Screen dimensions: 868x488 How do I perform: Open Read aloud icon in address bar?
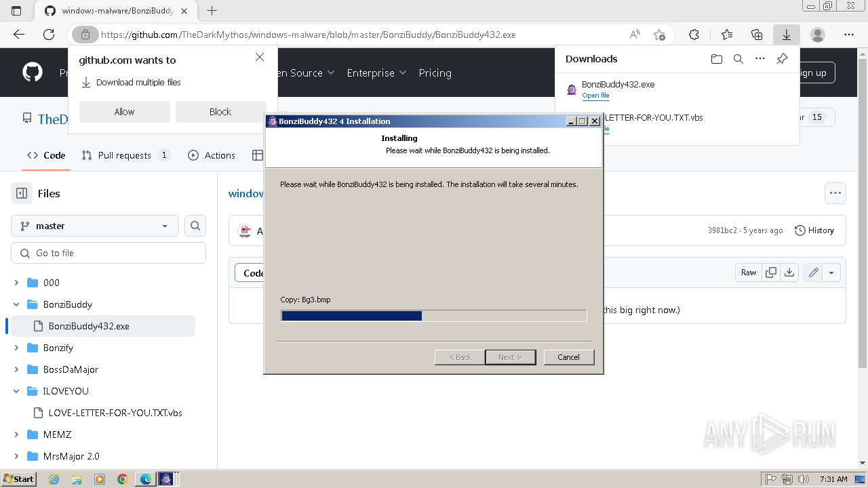point(635,35)
